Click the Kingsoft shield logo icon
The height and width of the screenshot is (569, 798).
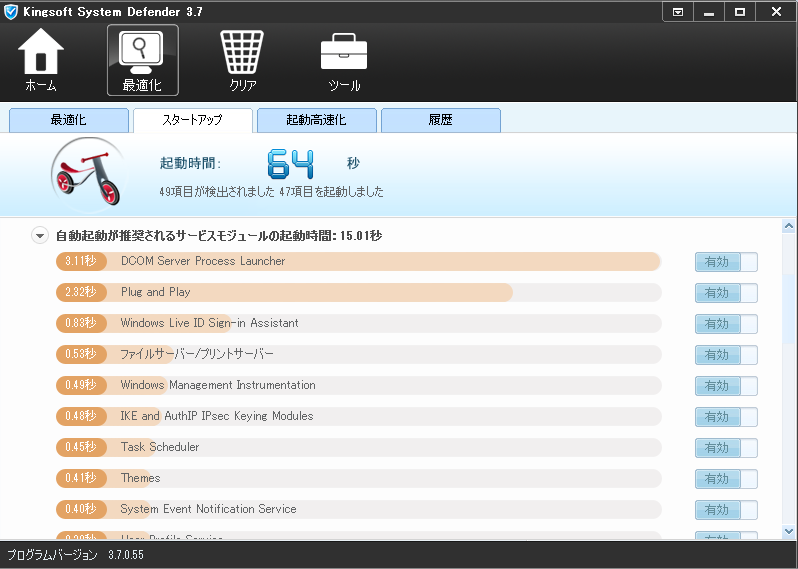coord(12,12)
